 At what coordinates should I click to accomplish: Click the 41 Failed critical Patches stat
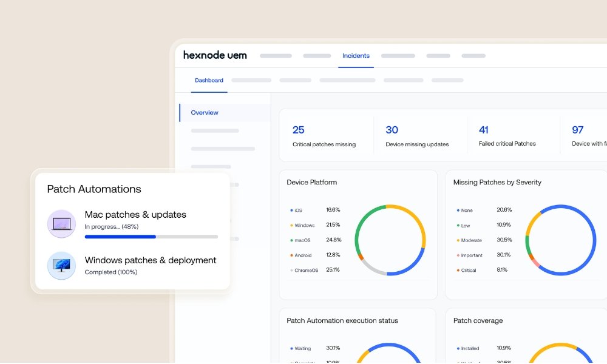coord(507,135)
